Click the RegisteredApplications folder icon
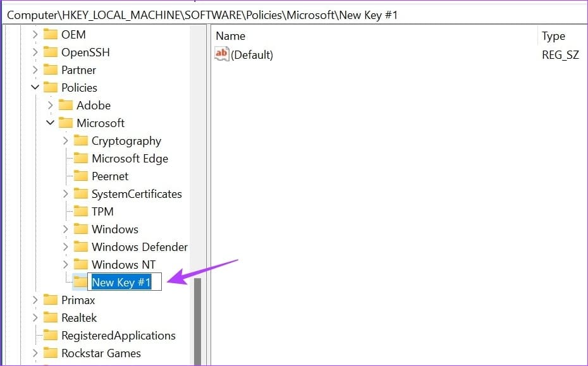588x366 pixels. point(50,335)
